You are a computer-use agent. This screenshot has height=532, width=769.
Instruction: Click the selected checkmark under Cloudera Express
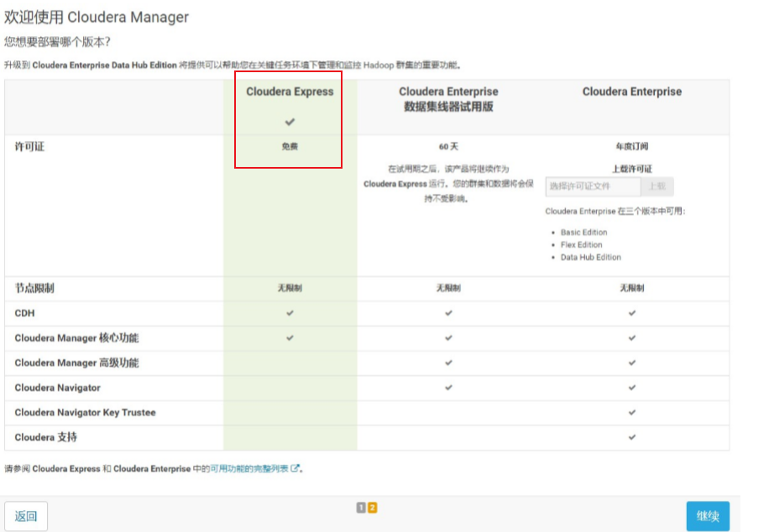coord(290,122)
